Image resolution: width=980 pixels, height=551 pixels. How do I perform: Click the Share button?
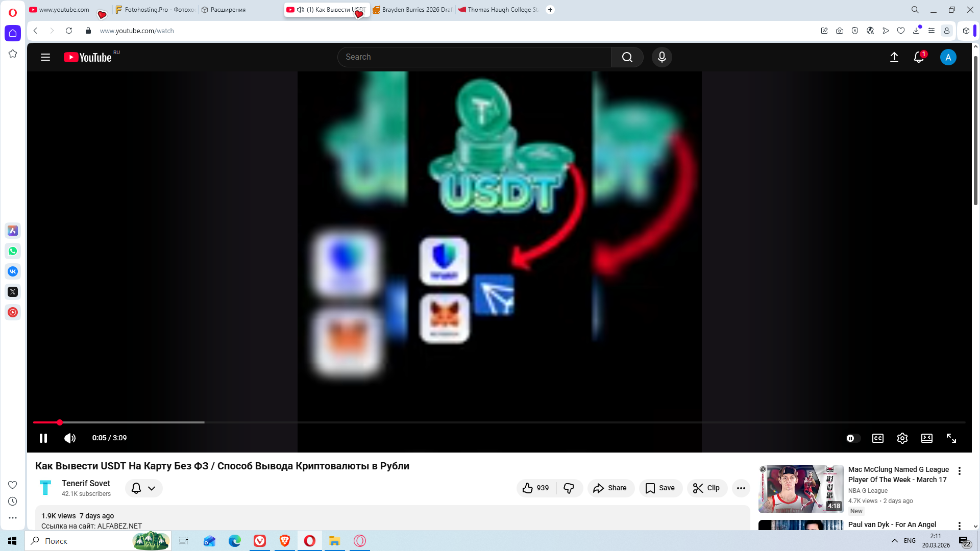(610, 488)
